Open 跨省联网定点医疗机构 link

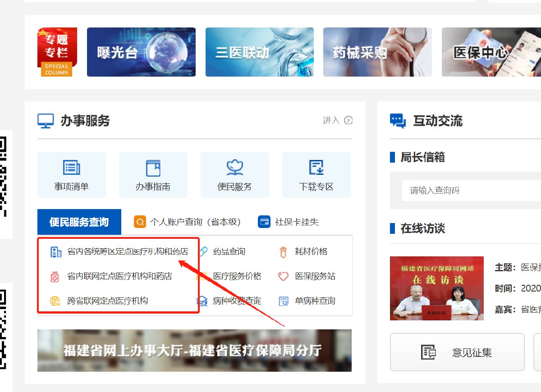(107, 301)
